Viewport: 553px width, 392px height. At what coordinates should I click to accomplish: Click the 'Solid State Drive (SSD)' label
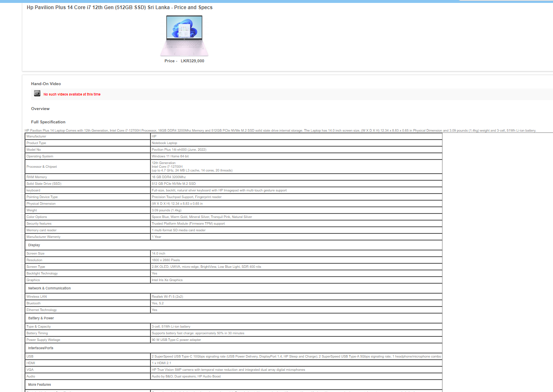click(x=44, y=184)
